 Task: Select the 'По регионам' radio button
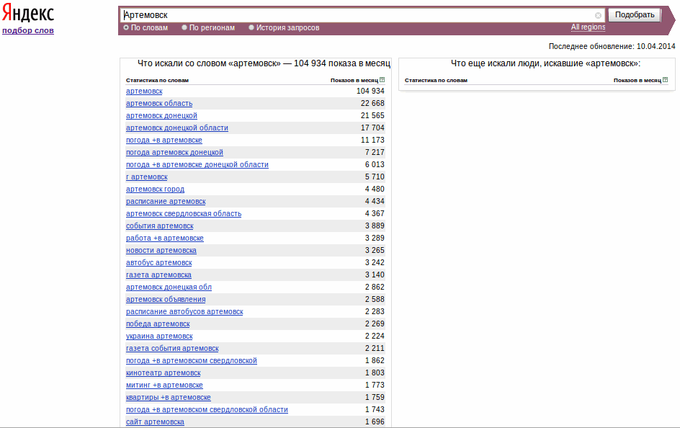184,28
